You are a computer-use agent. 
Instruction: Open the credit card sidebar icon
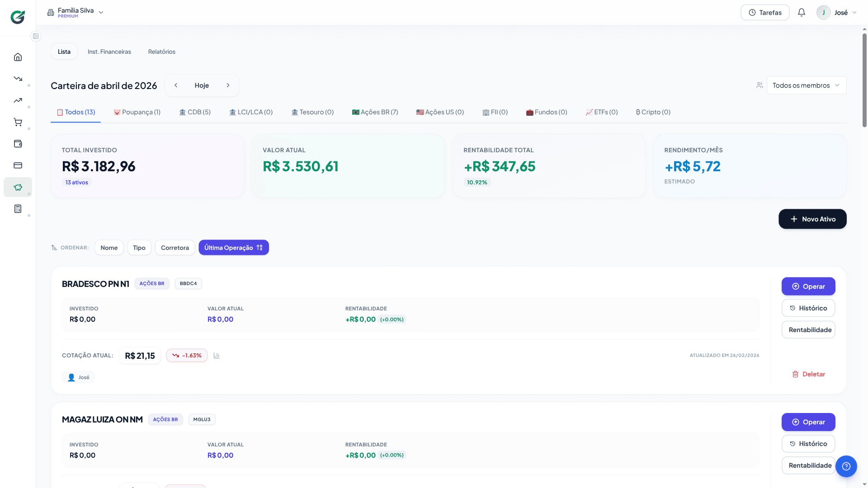tap(18, 165)
